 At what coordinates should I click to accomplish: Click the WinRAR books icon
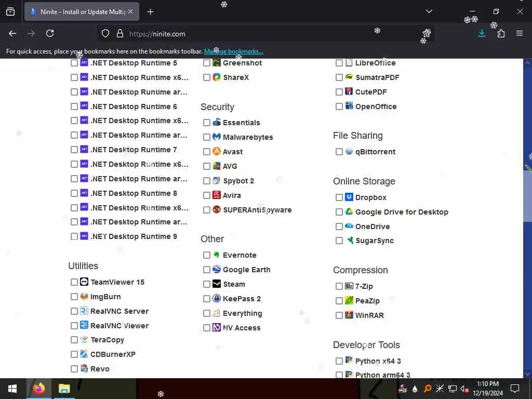[x=349, y=315]
